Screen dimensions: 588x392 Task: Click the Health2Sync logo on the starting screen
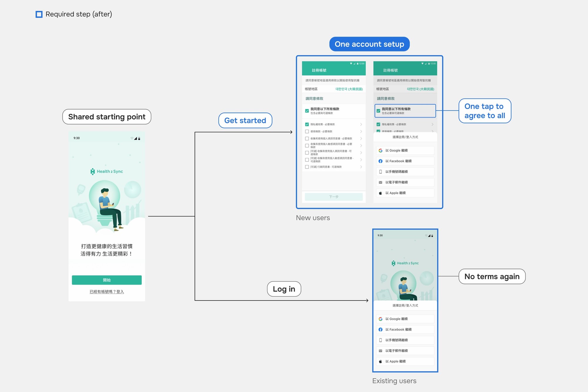(107, 171)
